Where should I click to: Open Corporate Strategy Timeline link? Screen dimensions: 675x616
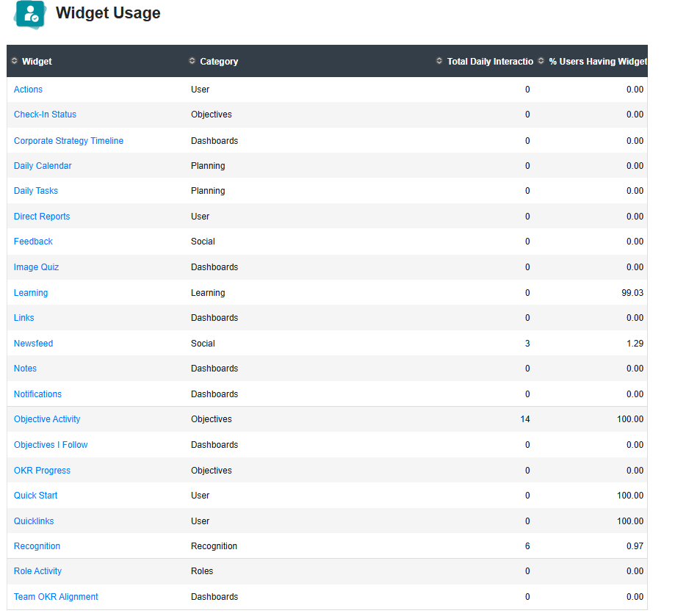pos(68,141)
